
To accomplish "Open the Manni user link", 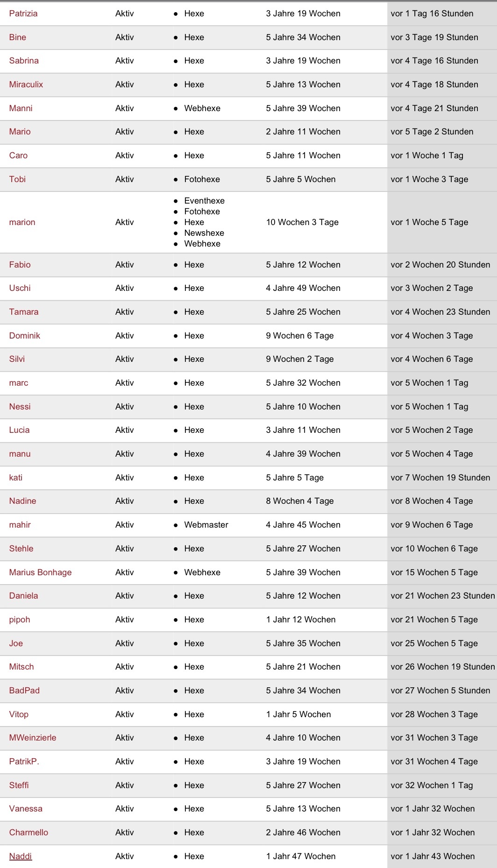I will coord(21,108).
